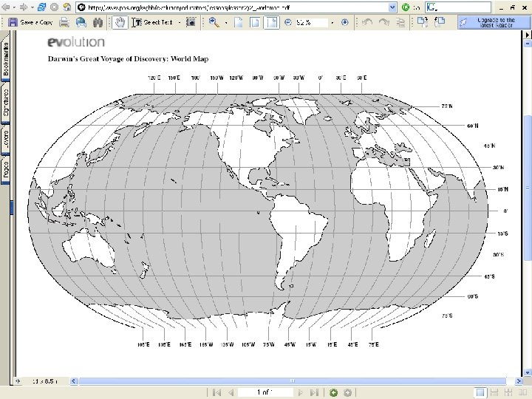The height and width of the screenshot is (399, 532).
Task: Click the grayed reflow icon after the rotate buttons
Action: [x=400, y=22]
